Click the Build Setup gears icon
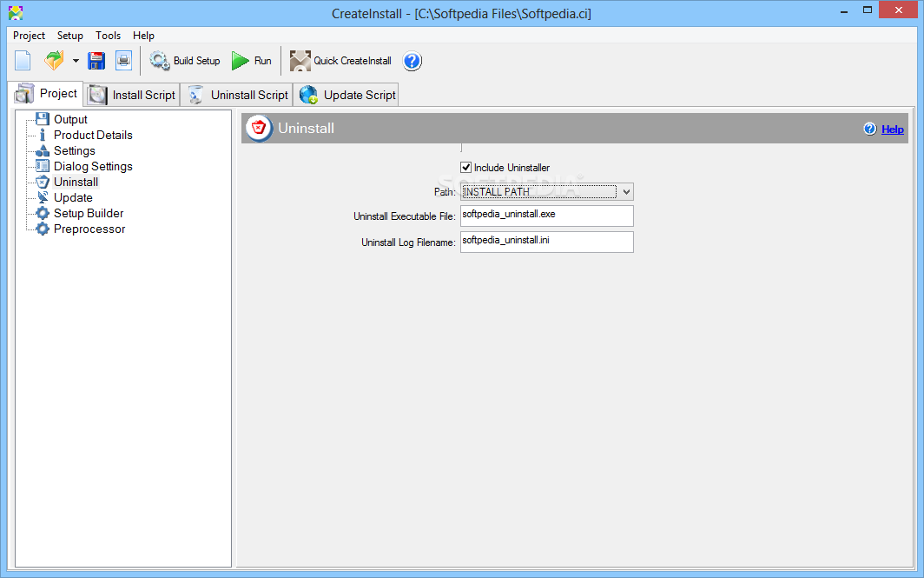 (159, 60)
